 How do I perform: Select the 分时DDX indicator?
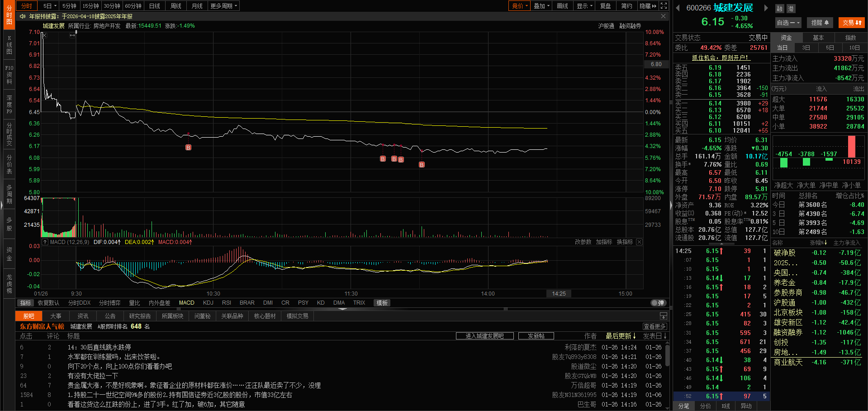point(79,303)
